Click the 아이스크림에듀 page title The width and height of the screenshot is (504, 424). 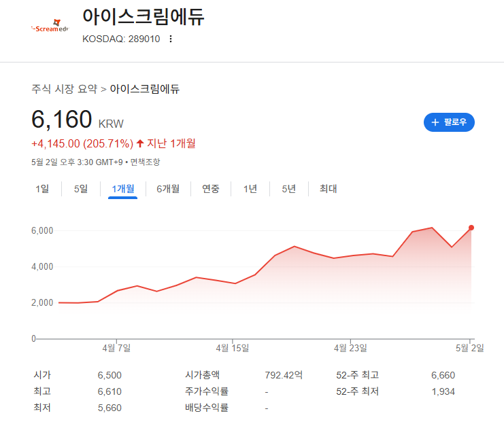click(143, 17)
